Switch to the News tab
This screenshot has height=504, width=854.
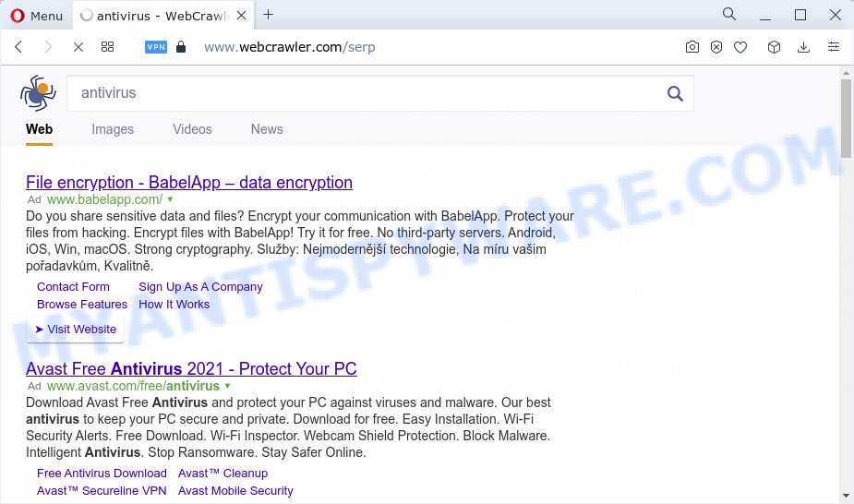point(267,129)
